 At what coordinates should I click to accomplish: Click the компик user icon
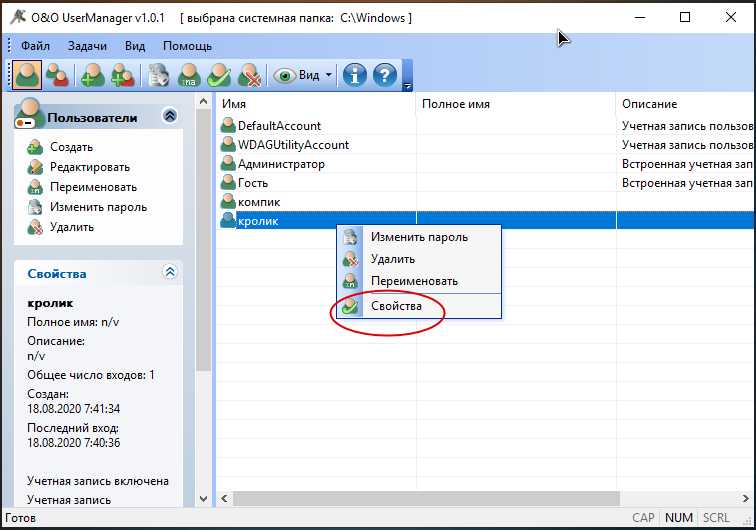(x=228, y=202)
